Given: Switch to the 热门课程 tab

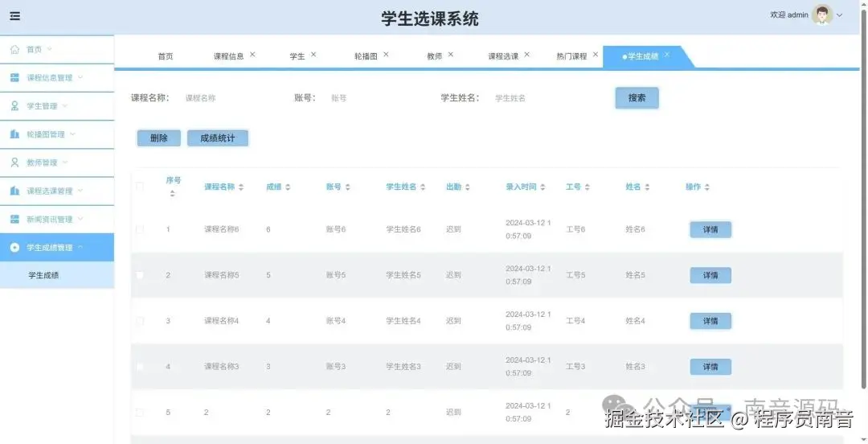Looking at the screenshot, I should (x=572, y=56).
